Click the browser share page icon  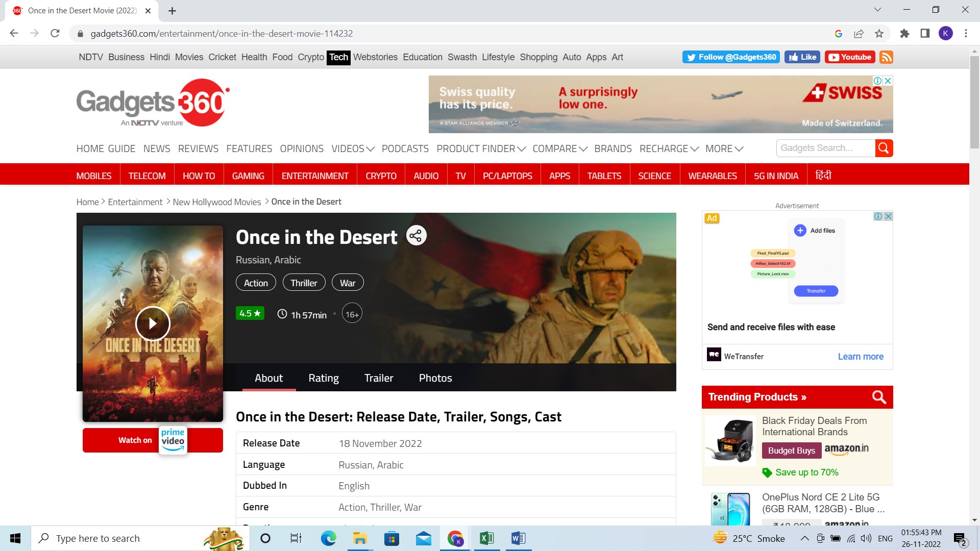[859, 34]
